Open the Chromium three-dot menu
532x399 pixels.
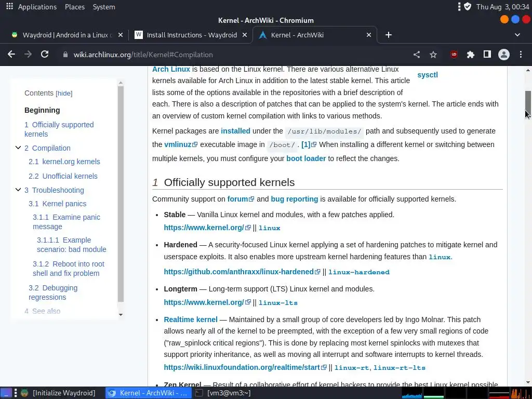[521, 55]
